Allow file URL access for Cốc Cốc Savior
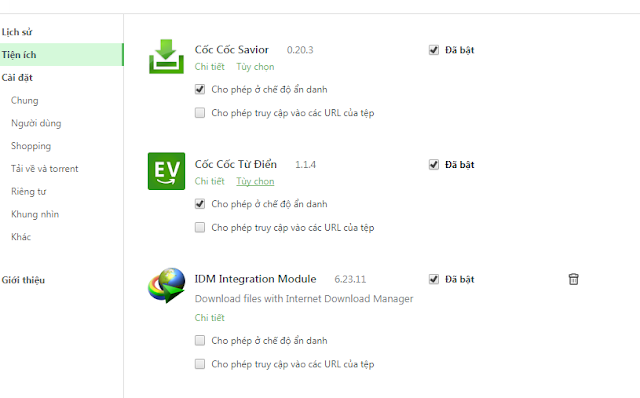 [x=200, y=113]
